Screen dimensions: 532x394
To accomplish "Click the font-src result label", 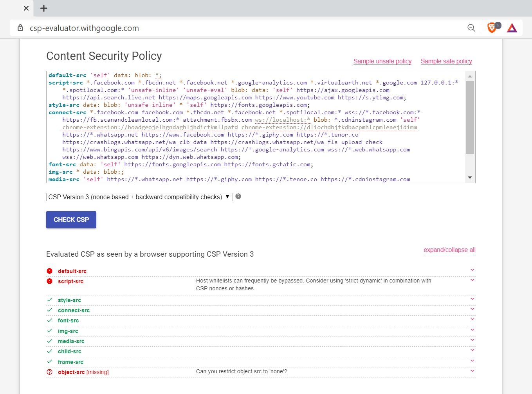I will (x=68, y=320).
